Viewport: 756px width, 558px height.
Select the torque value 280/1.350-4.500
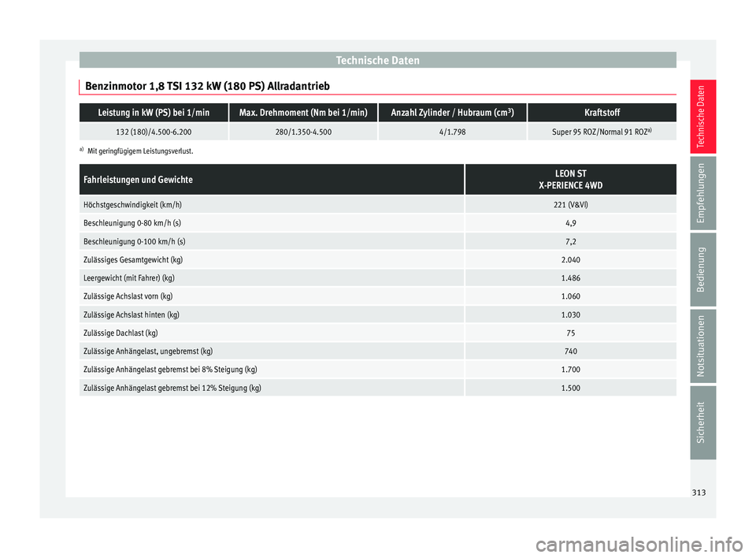coord(303,132)
